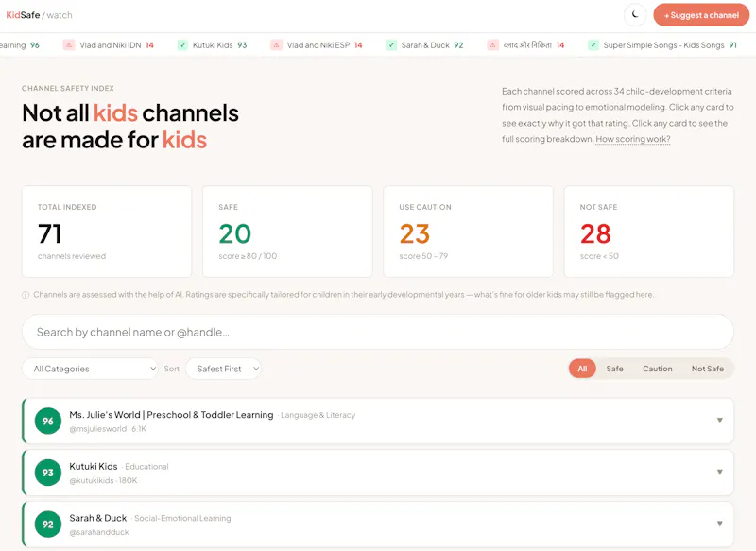The width and height of the screenshot is (756, 551).
Task: Select the Caution filter pill
Action: click(x=657, y=369)
